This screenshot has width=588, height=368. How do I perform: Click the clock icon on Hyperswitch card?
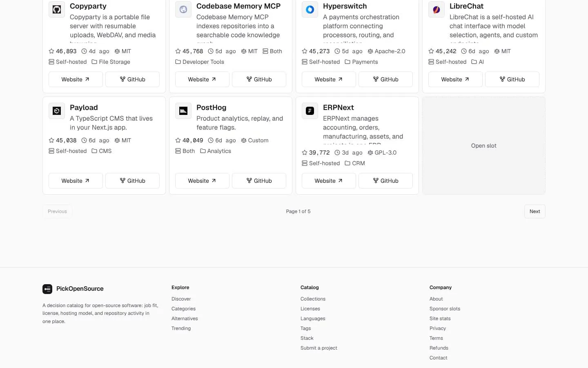pyautogui.click(x=337, y=51)
